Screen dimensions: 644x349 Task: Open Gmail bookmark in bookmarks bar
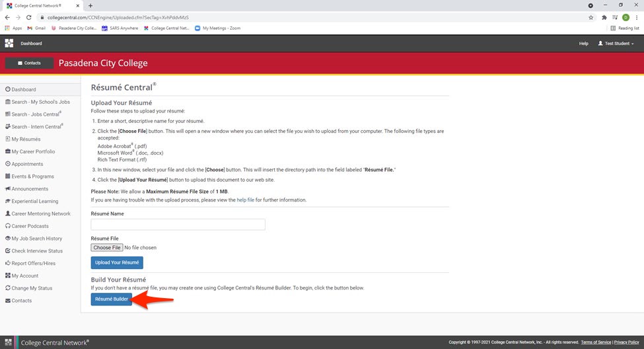pyautogui.click(x=38, y=28)
